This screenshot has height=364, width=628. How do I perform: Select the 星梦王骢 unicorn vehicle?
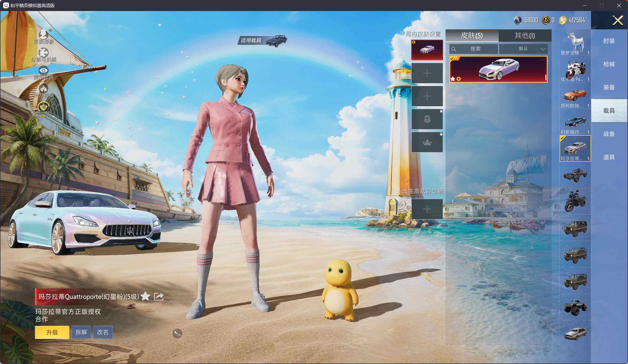(x=575, y=43)
